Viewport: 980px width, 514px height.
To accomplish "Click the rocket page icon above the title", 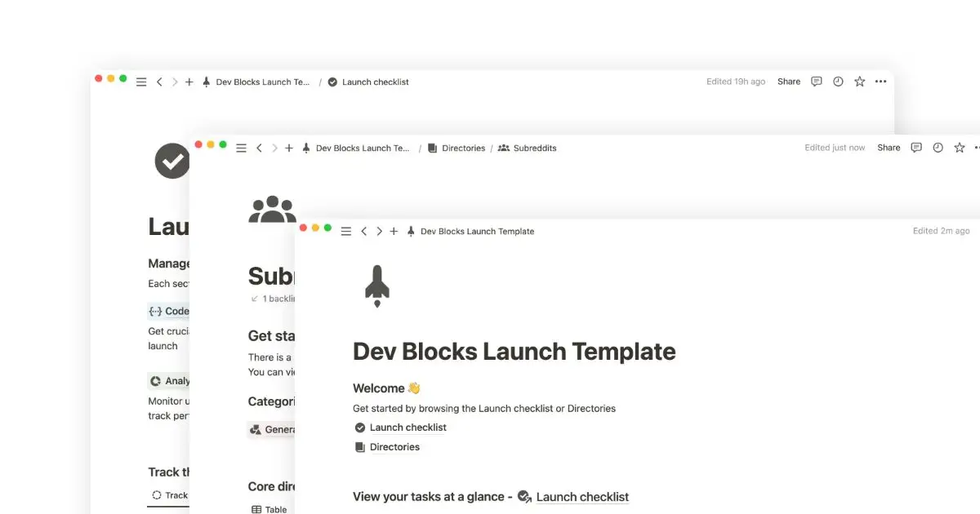I will pyautogui.click(x=377, y=286).
